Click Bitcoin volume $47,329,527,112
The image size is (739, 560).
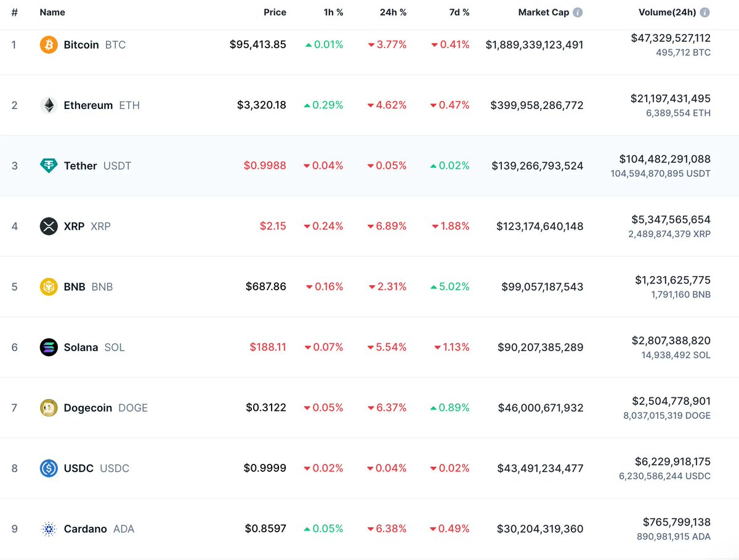(671, 38)
